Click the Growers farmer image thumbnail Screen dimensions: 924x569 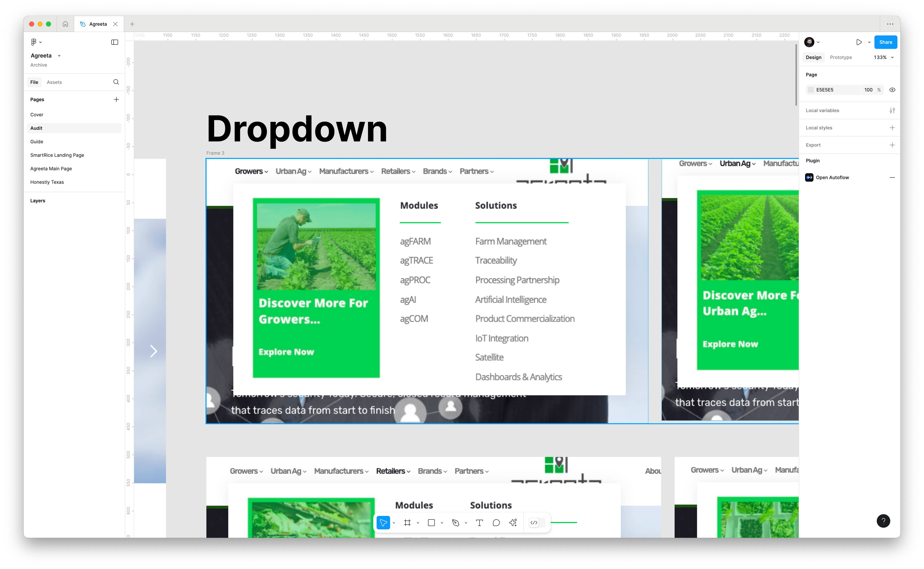(x=316, y=247)
